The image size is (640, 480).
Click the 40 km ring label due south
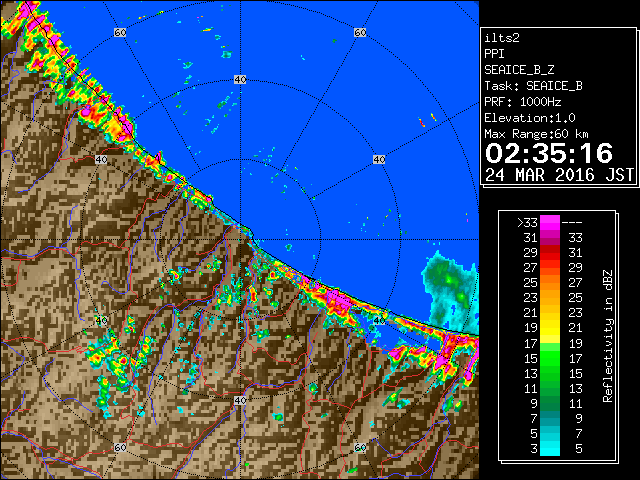click(x=240, y=400)
